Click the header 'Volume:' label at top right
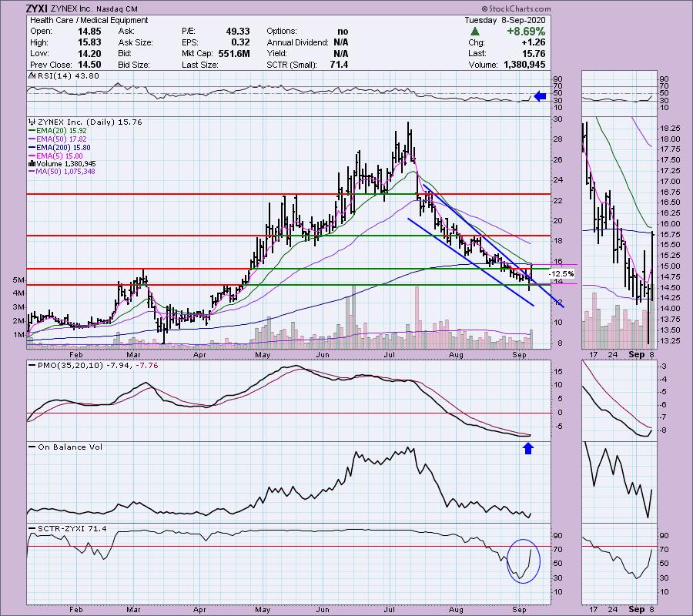 (x=484, y=65)
